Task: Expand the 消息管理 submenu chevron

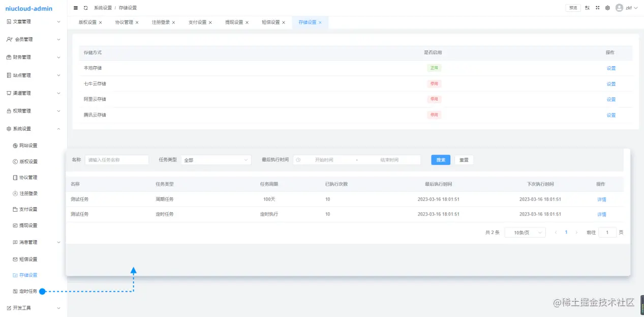Action: point(58,242)
